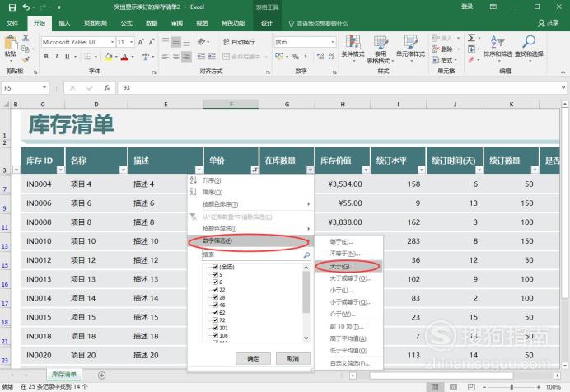The height and width of the screenshot is (392, 570).
Task: Click the Undo arrow icon
Action: [26, 7]
